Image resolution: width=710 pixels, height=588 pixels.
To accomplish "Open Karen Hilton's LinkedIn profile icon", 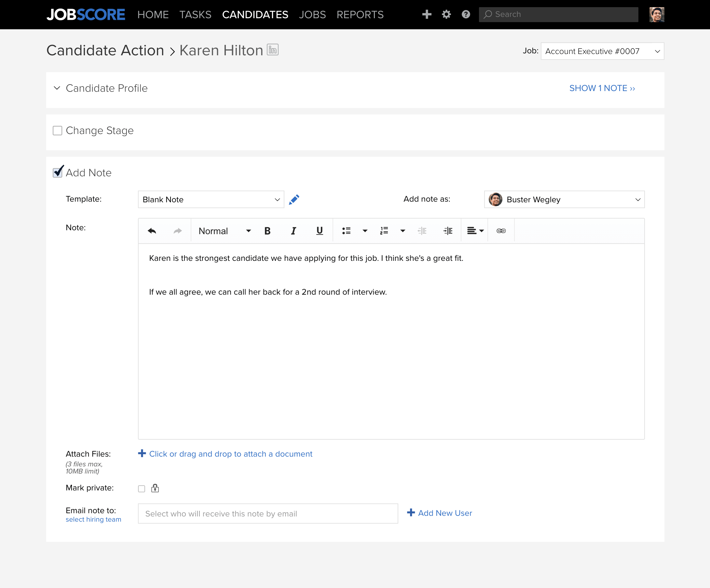I will point(272,50).
